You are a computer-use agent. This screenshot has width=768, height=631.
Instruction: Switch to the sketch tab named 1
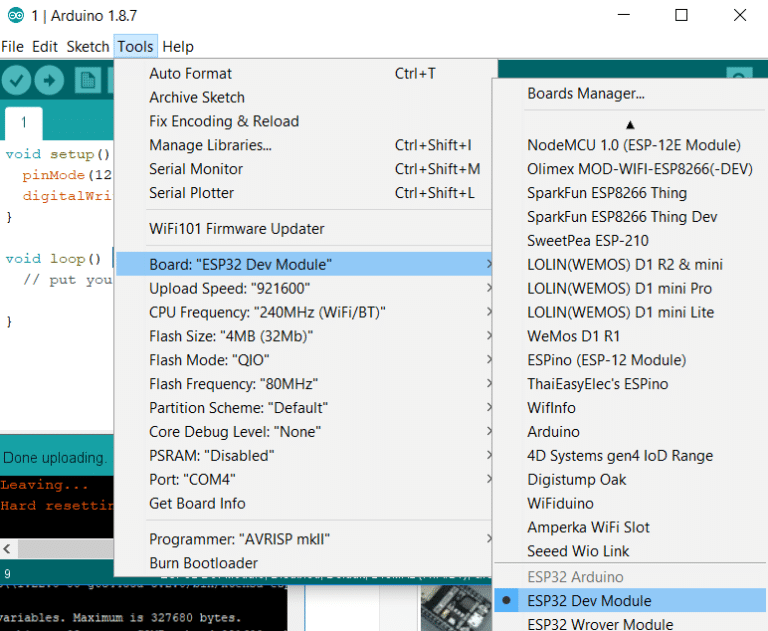coord(24,122)
